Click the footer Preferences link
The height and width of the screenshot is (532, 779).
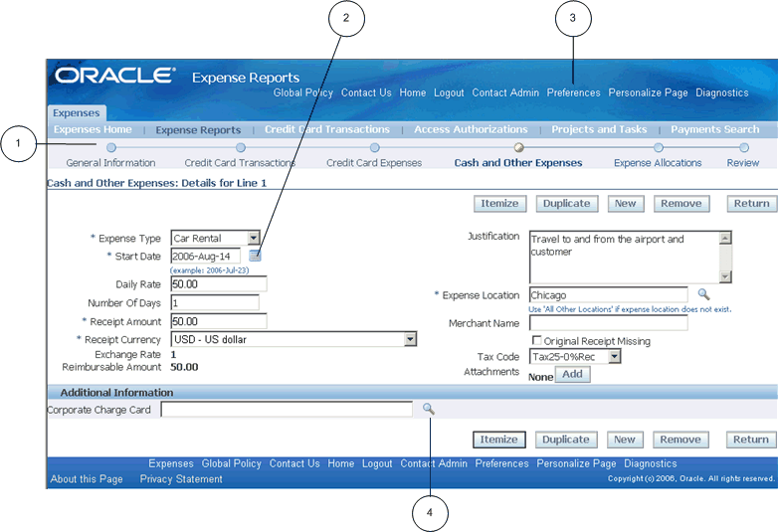[501, 464]
